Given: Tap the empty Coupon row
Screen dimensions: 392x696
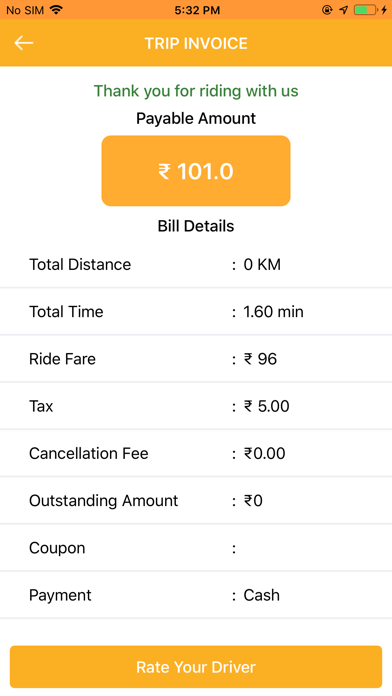Looking at the screenshot, I should point(196,548).
